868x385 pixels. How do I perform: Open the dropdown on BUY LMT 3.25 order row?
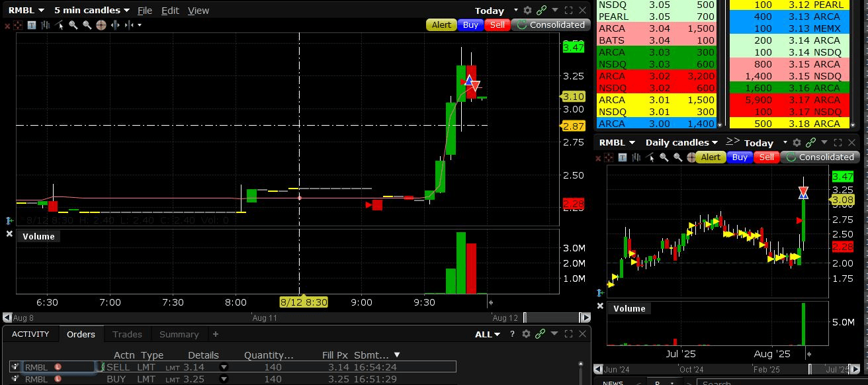tap(224, 379)
